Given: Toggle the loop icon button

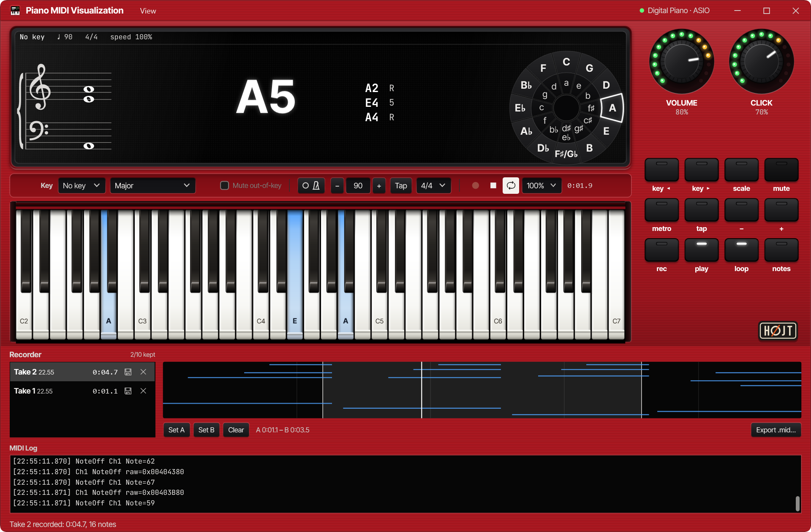Looking at the screenshot, I should [511, 186].
